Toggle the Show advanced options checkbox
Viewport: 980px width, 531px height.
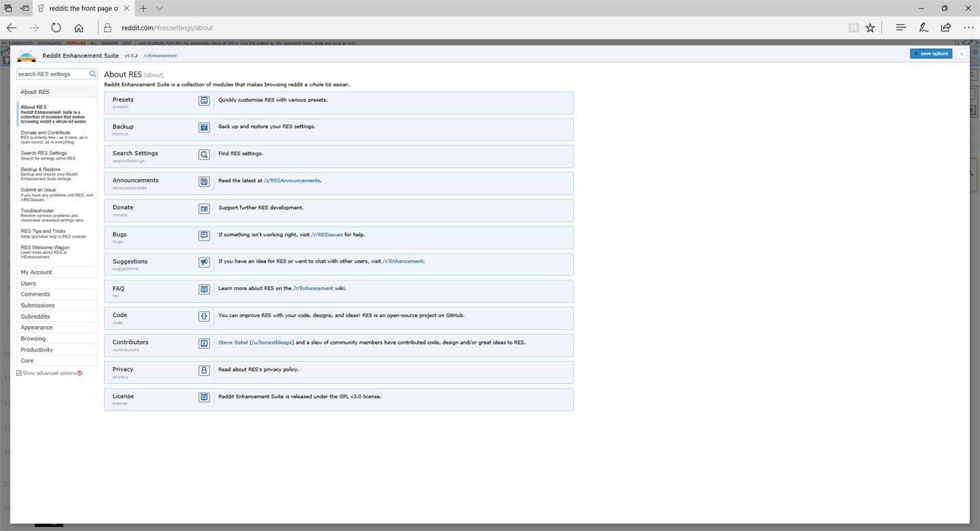[x=19, y=373]
